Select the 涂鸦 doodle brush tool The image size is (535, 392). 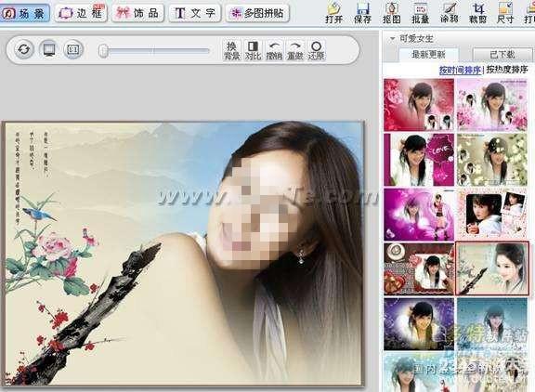coord(449,13)
